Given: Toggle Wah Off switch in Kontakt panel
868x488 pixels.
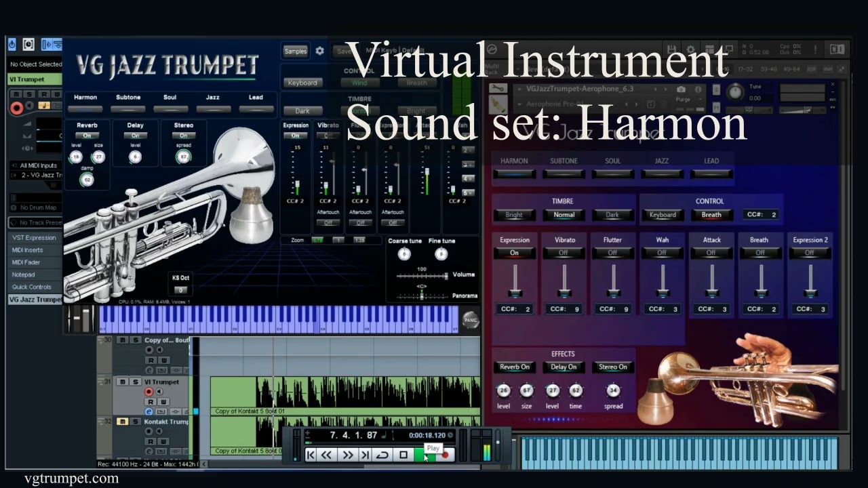Looking at the screenshot, I should [x=662, y=253].
